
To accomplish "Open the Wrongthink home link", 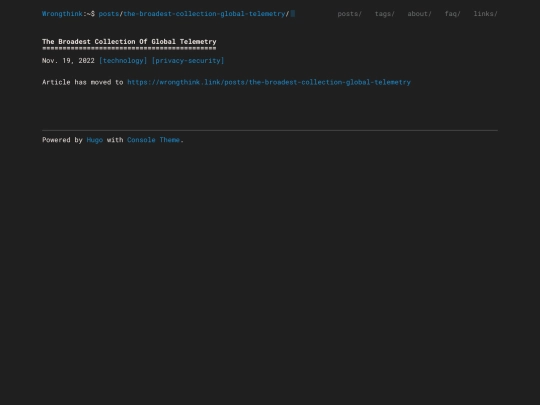I will point(62,14).
